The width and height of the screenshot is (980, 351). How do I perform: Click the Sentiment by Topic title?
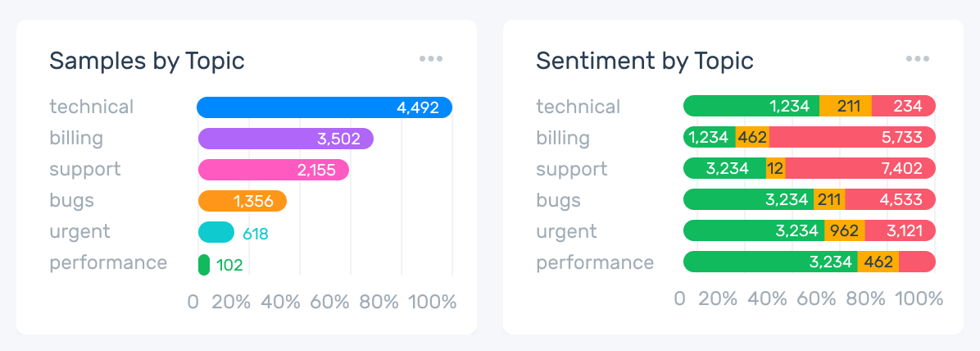(x=644, y=61)
